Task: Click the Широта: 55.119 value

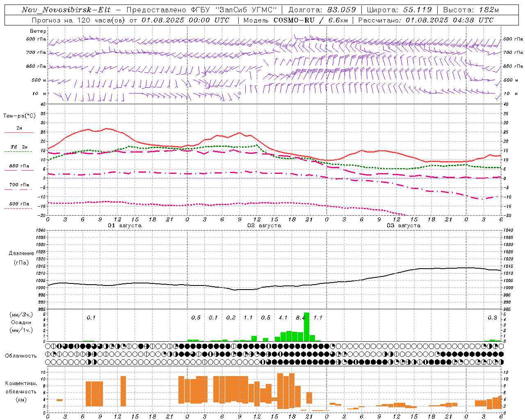Action: click(x=399, y=10)
